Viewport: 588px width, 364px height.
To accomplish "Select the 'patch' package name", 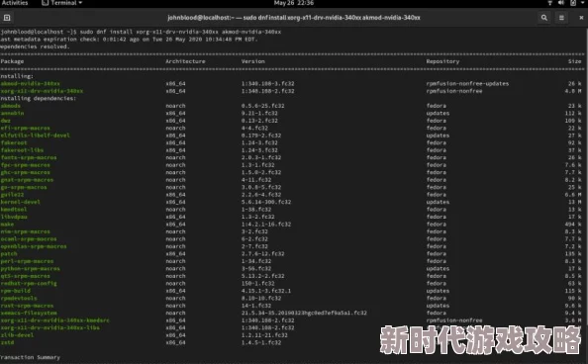I will pos(9,254).
